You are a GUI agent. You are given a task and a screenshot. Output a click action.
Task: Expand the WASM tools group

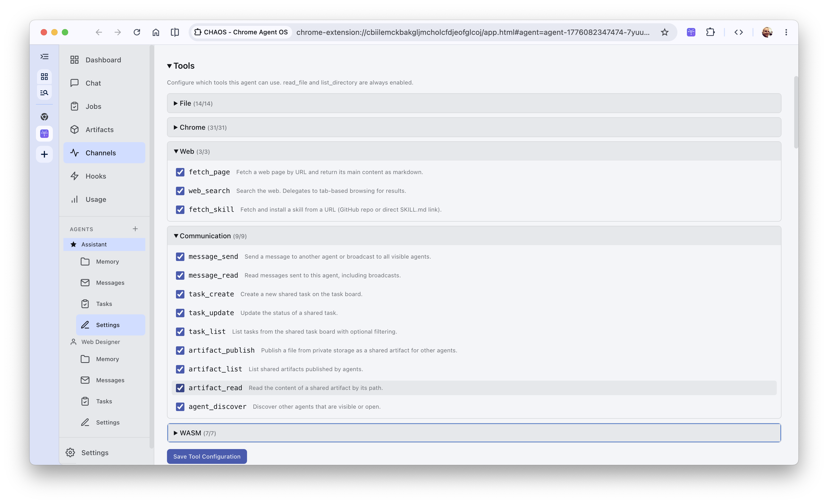[474, 433]
